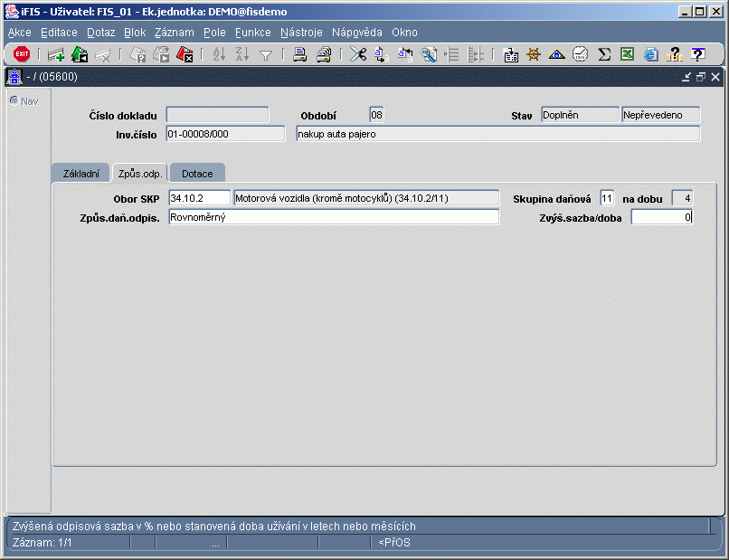Open the Okno menu
The height and width of the screenshot is (560, 729).
point(404,33)
